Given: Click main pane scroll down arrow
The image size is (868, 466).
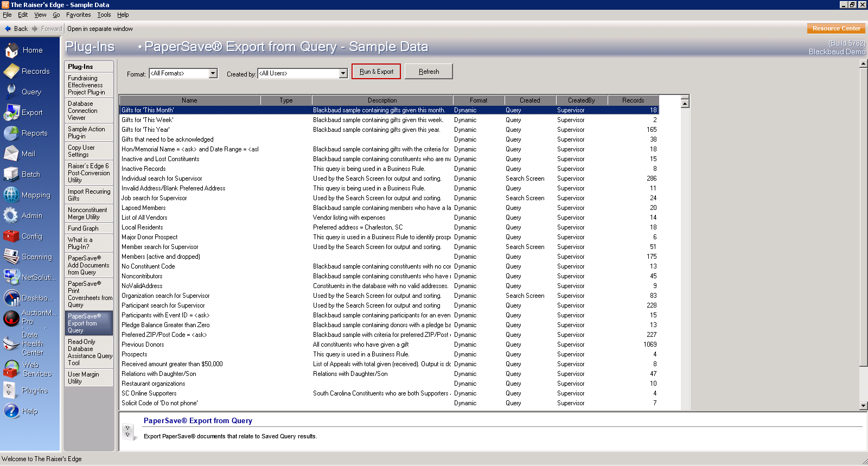Looking at the screenshot, I should coord(864,406).
